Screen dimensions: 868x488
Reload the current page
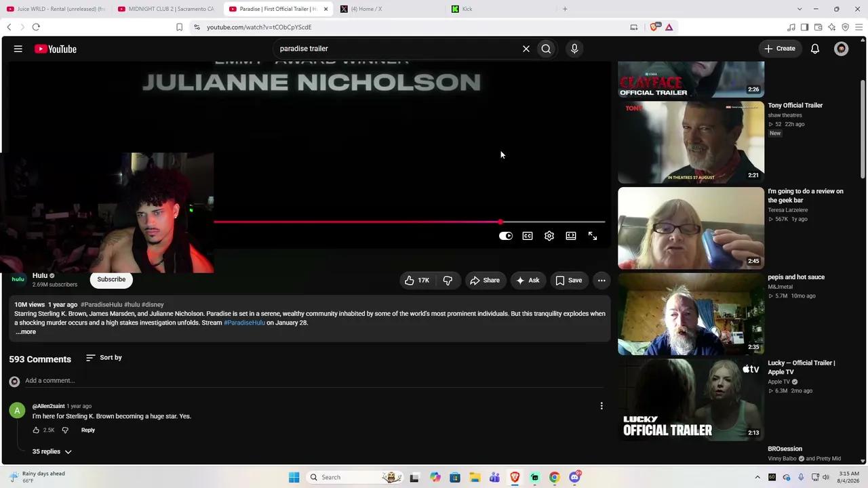36,27
